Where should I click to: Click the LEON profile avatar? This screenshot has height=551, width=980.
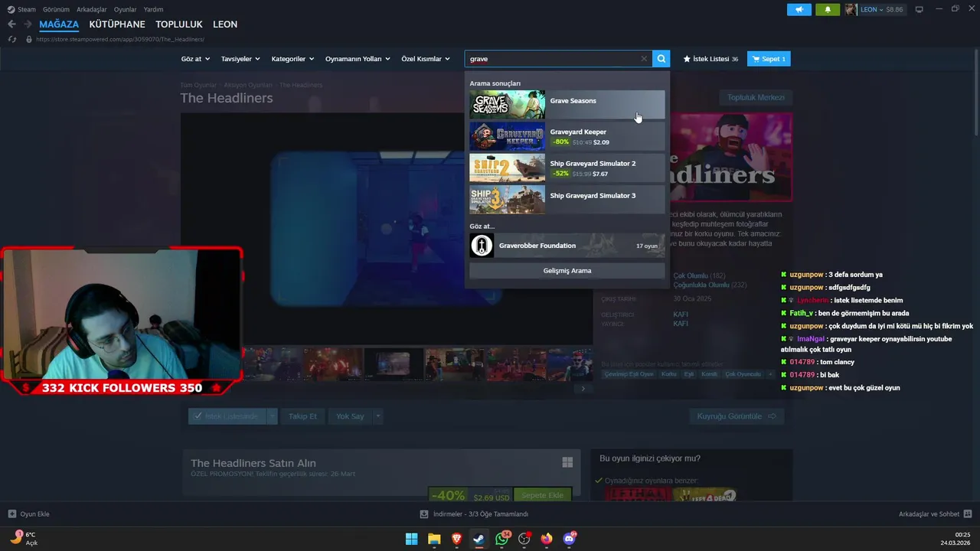(x=851, y=9)
